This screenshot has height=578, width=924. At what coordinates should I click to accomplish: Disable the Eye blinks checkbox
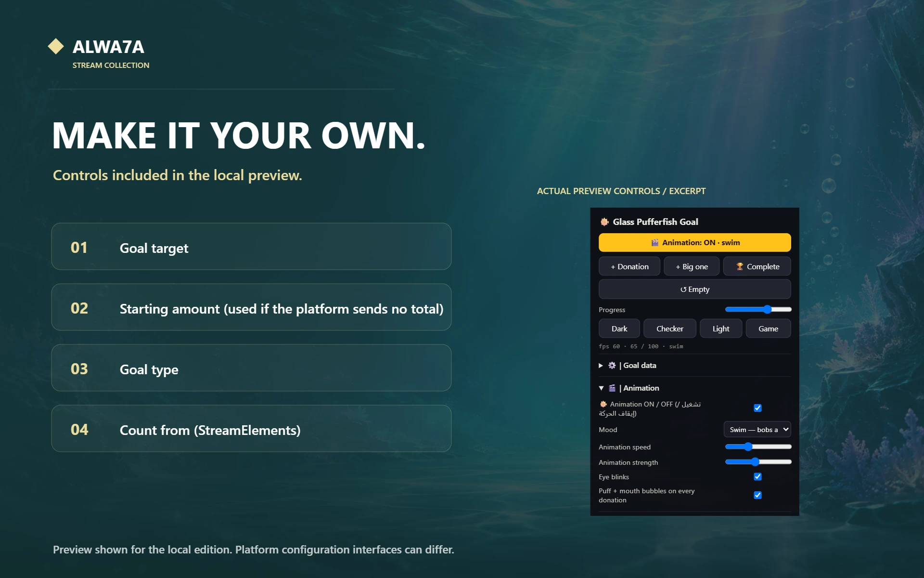pos(757,476)
